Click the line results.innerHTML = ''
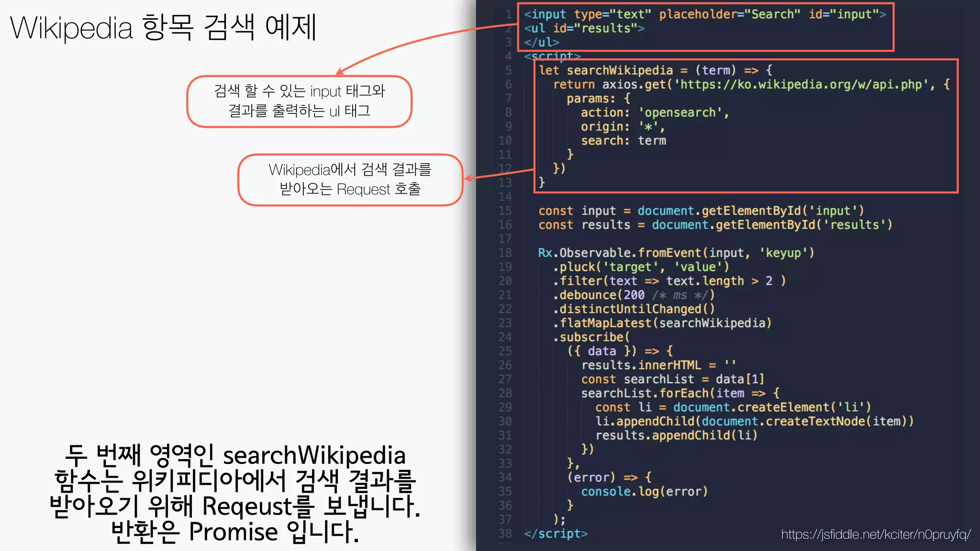The image size is (980, 551). [658, 365]
